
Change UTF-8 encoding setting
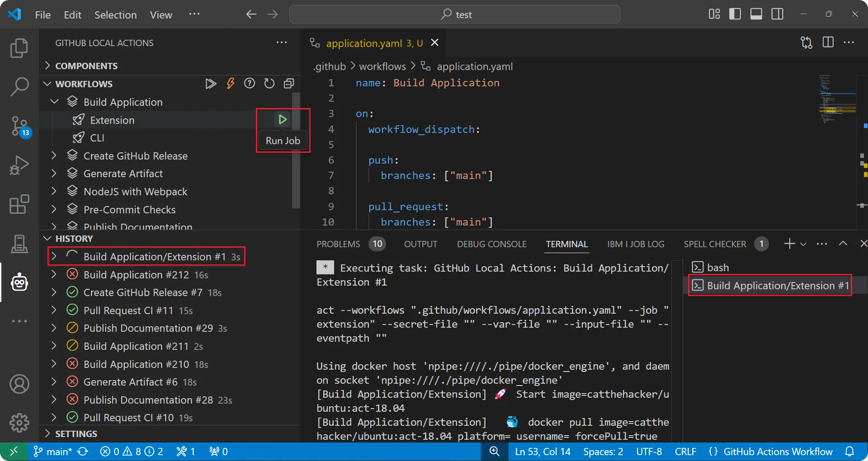[x=649, y=452]
